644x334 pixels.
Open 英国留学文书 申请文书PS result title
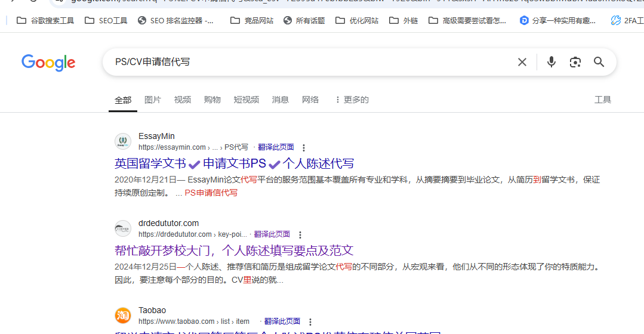(x=234, y=163)
